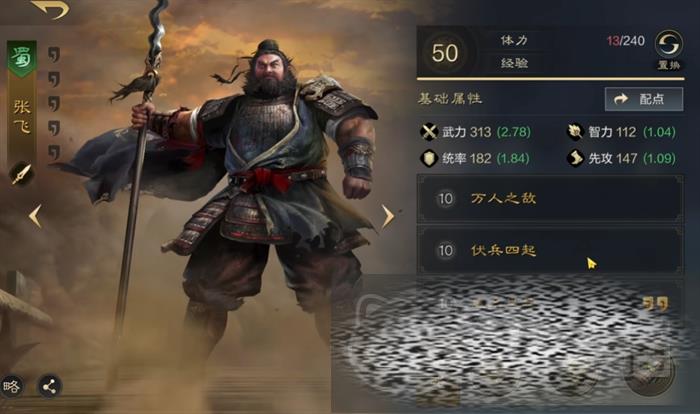Tap the 置换 swap icon
This screenshot has width=700, height=414.
pyautogui.click(x=668, y=44)
